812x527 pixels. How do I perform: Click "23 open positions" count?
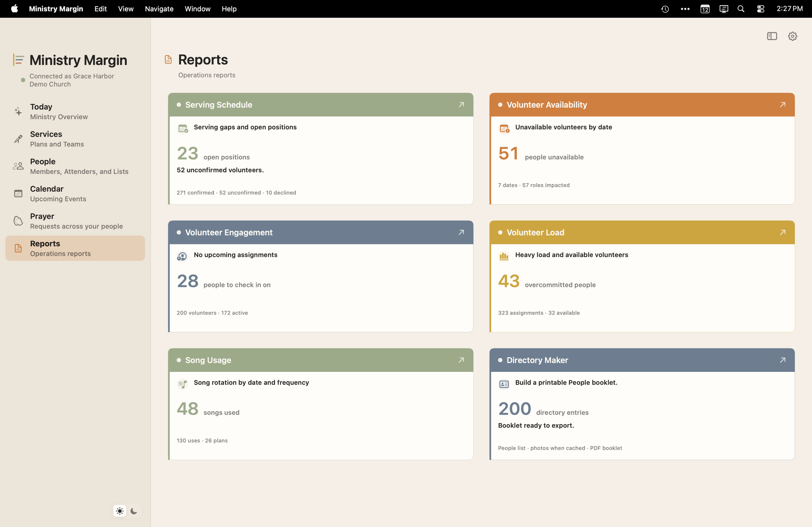click(x=213, y=153)
